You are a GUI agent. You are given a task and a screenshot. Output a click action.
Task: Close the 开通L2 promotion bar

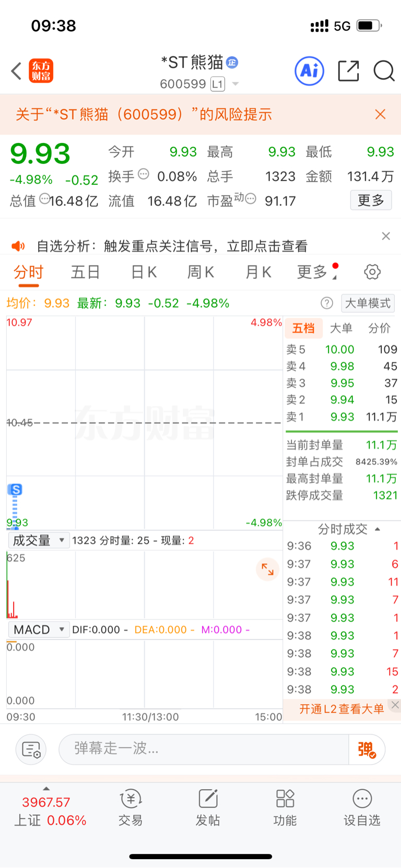395,705
